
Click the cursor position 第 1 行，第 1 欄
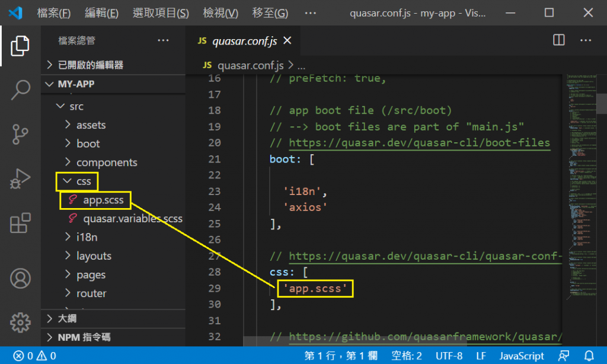click(x=341, y=356)
